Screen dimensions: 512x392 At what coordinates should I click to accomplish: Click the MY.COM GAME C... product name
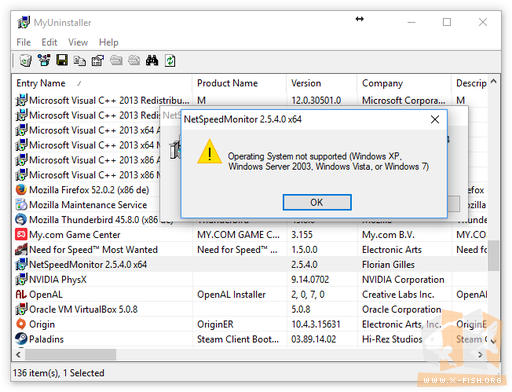pyautogui.click(x=238, y=235)
